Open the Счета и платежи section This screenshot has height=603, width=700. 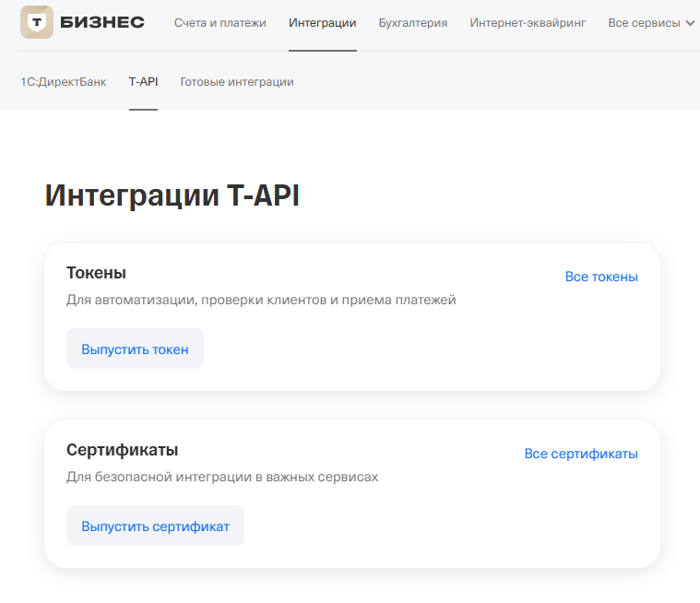point(220,23)
